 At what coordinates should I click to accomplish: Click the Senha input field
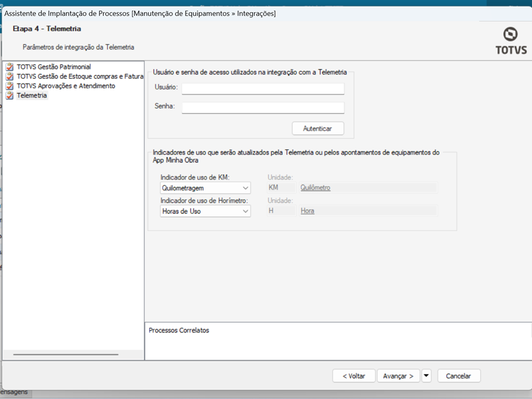tap(263, 108)
